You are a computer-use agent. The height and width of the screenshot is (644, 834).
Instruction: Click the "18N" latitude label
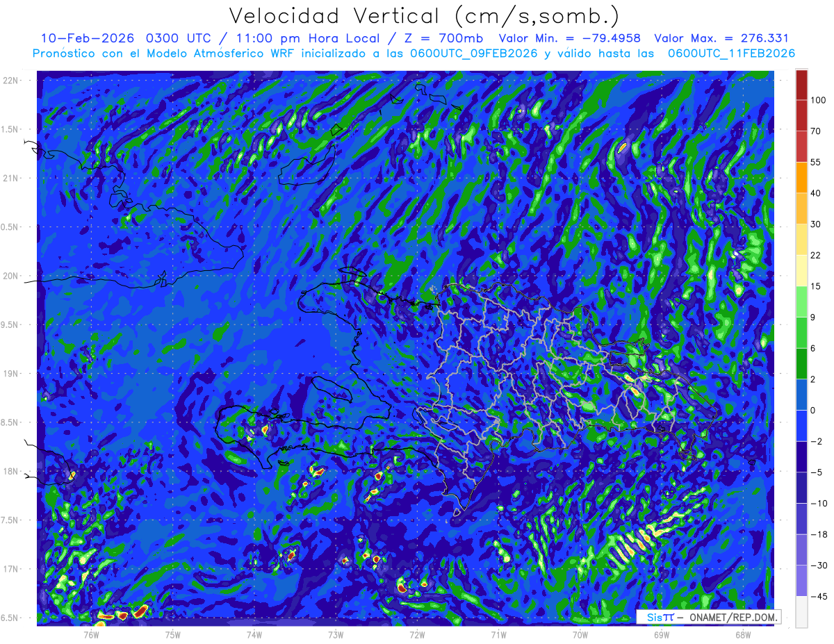pyautogui.click(x=11, y=472)
